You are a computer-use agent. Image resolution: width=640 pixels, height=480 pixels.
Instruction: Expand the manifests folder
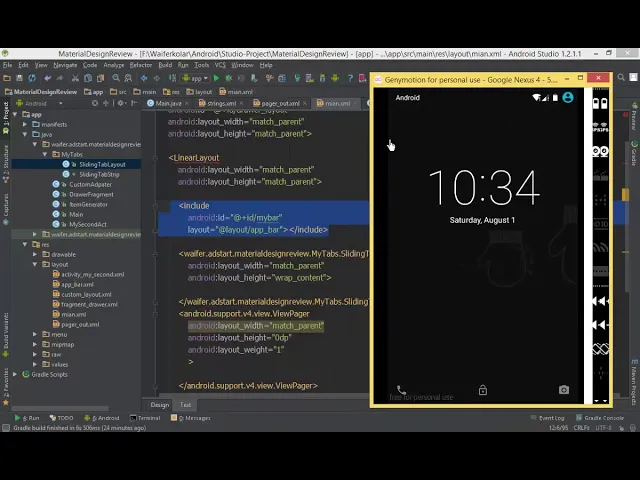pos(25,124)
